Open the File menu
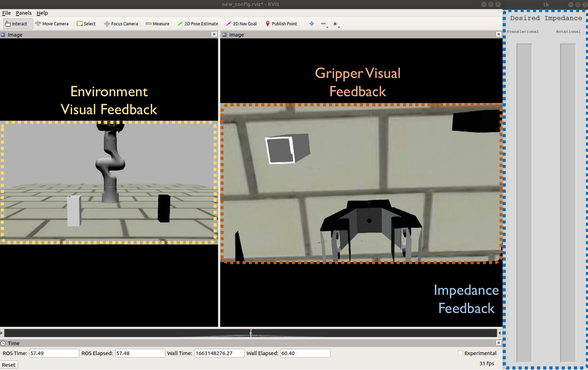 click(6, 13)
